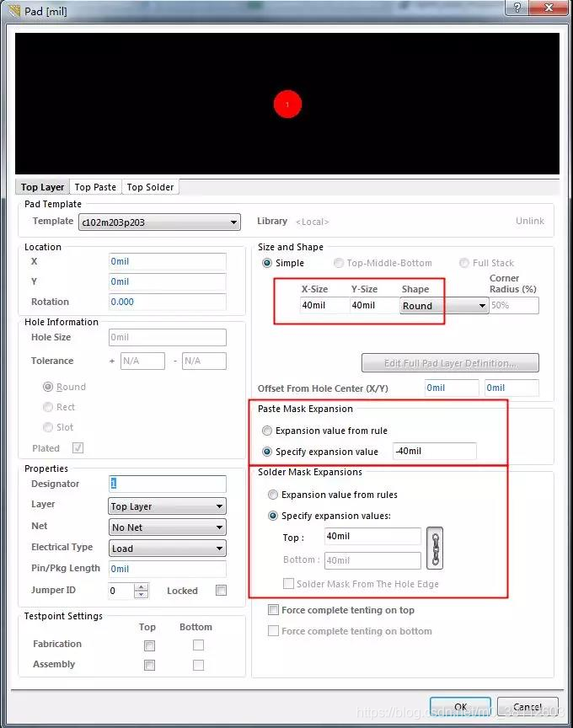Increase Jumper ID with up arrow
Screen dimensions: 573x728
click(142, 586)
